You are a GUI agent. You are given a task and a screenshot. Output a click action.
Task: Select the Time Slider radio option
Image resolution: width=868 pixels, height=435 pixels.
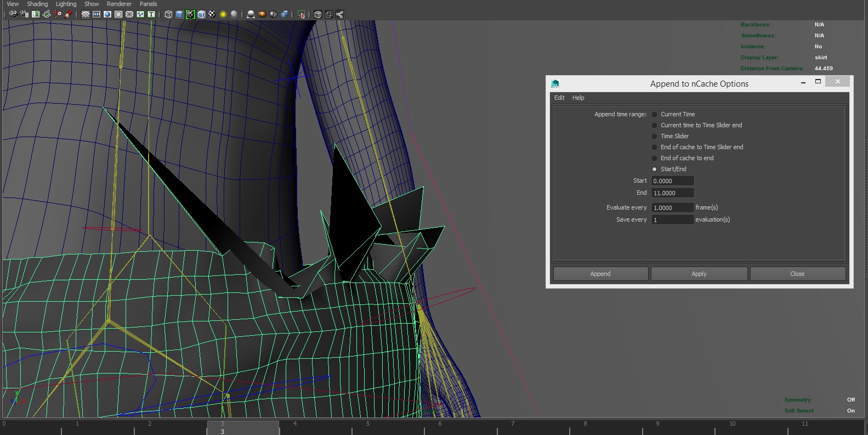click(x=654, y=136)
